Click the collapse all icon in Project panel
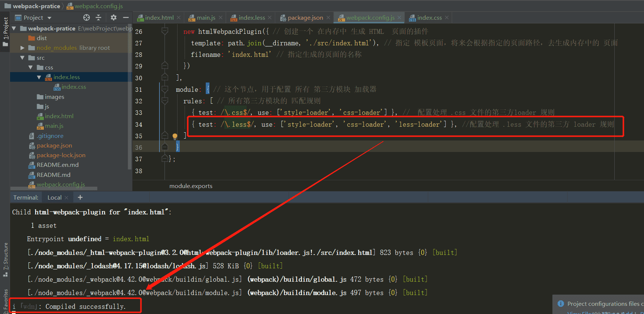This screenshot has height=314, width=644. [x=98, y=17]
